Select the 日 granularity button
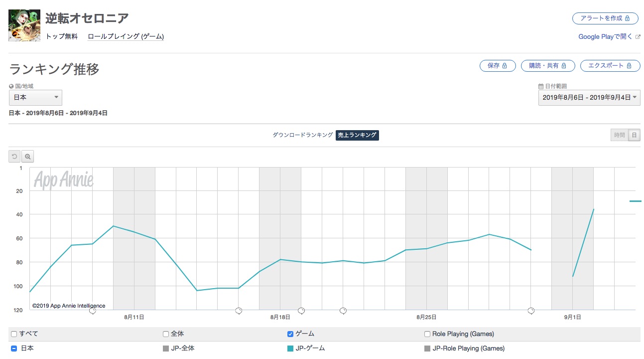644x359 pixels. pyautogui.click(x=634, y=135)
